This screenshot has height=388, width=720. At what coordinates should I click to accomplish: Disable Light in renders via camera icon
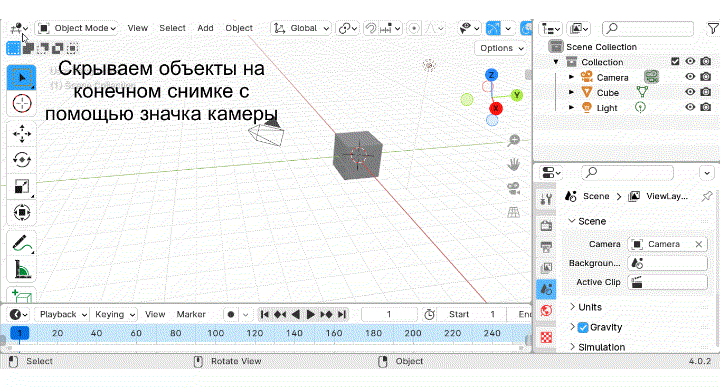[x=706, y=107]
